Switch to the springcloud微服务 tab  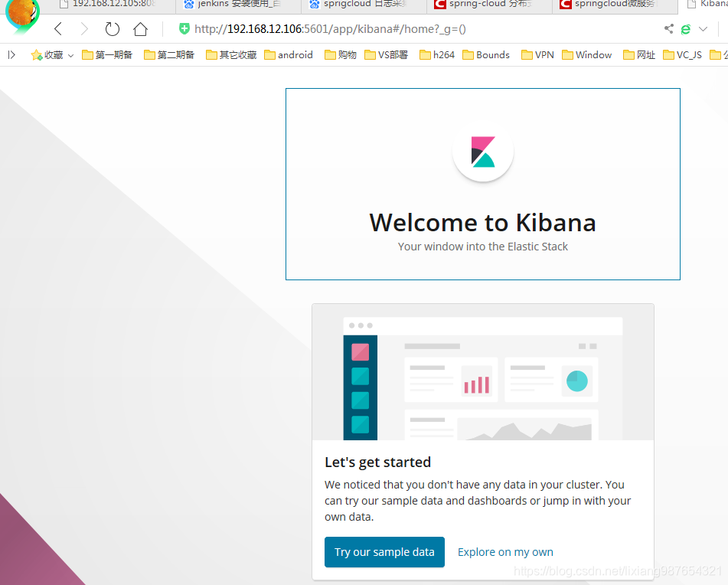615,5
